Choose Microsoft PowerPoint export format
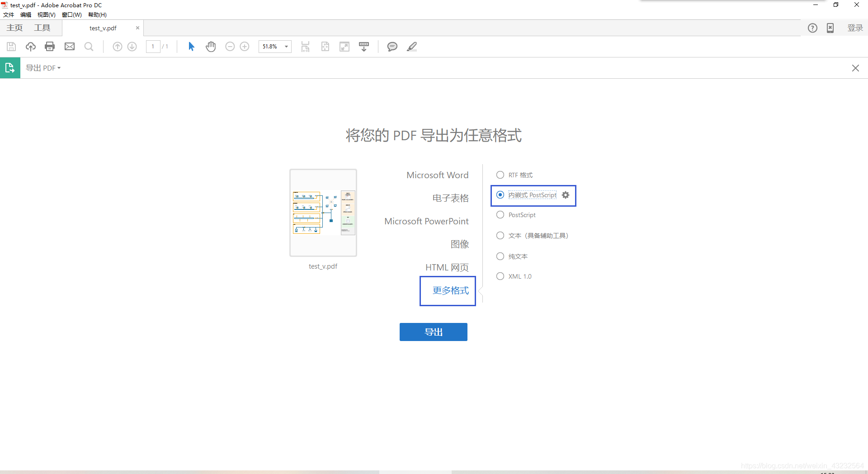This screenshot has height=474, width=868. pyautogui.click(x=426, y=221)
